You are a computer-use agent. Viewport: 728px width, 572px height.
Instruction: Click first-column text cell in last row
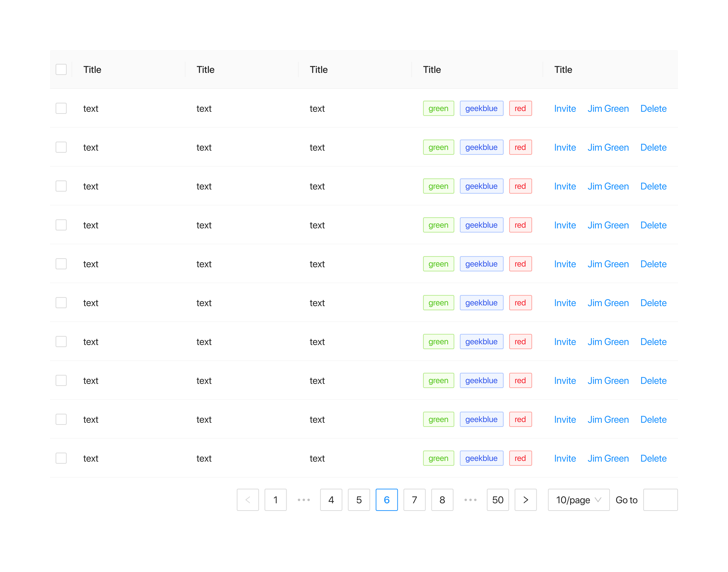[91, 458]
